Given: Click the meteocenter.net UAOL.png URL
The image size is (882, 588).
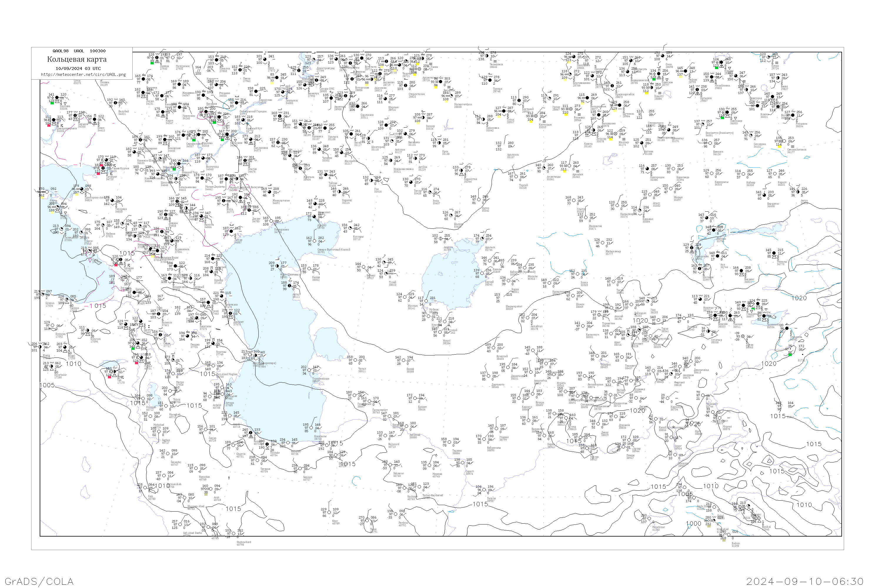Looking at the screenshot, I should [83, 75].
